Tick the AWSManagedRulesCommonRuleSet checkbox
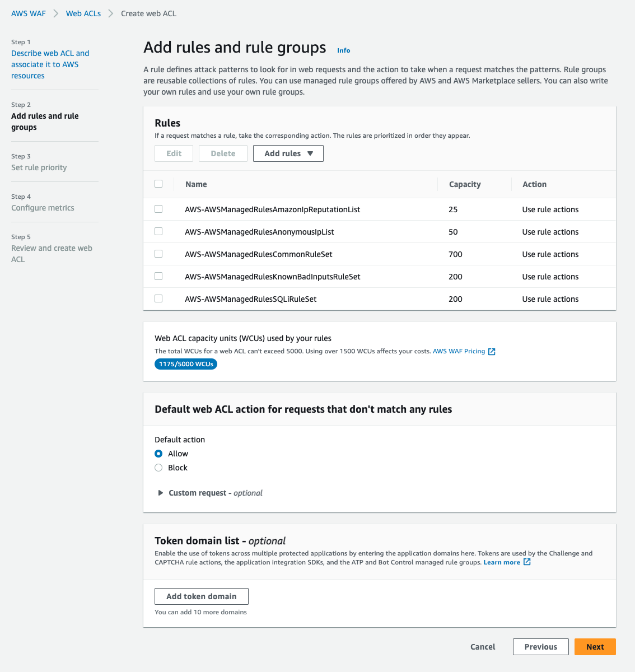 click(x=158, y=254)
